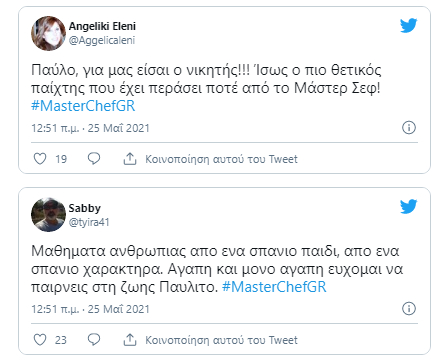Viewport: 436px width, 361px height.
Task: Open info icon on Angeliki Eleni's tweet
Action: [x=409, y=127]
